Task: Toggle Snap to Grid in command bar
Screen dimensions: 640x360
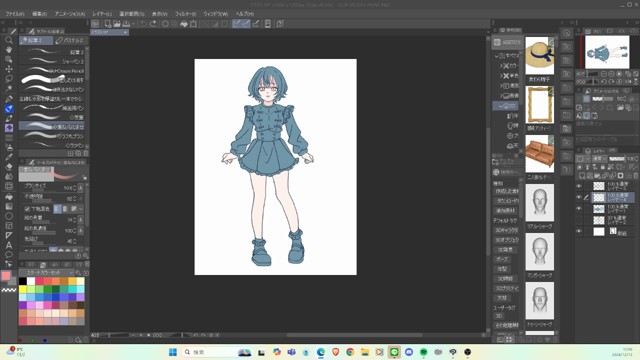Action: [x=256, y=24]
